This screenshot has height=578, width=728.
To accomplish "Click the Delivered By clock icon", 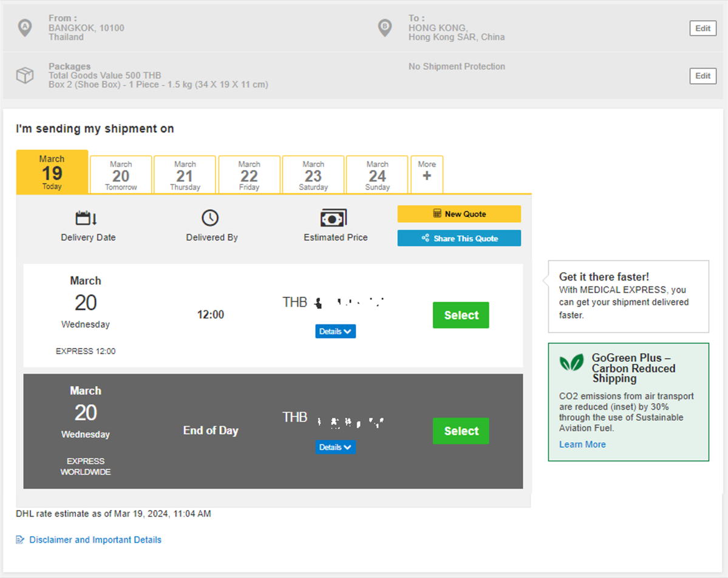I will (210, 218).
